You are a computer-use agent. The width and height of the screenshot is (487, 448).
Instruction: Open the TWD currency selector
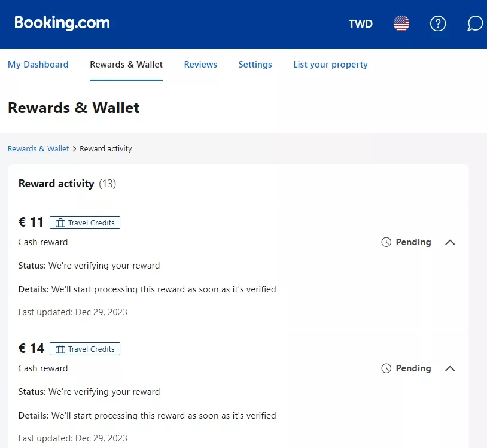[360, 24]
